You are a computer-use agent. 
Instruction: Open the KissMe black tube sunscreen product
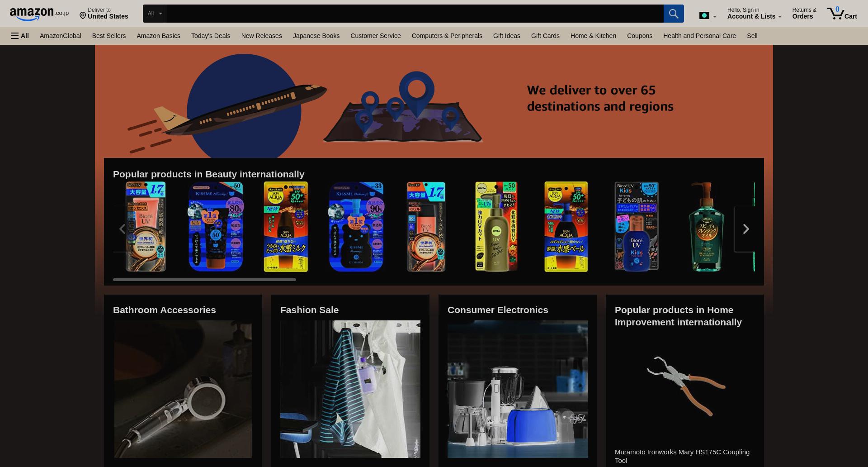(216, 227)
